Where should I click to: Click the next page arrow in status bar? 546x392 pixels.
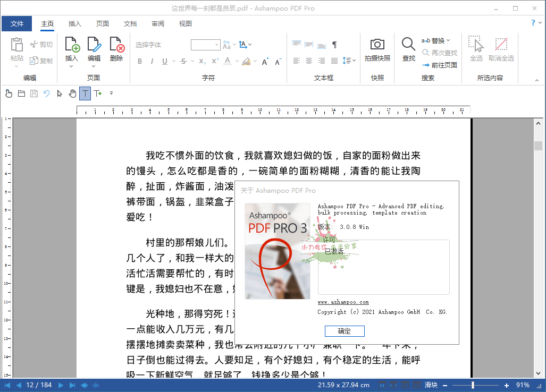click(61, 385)
